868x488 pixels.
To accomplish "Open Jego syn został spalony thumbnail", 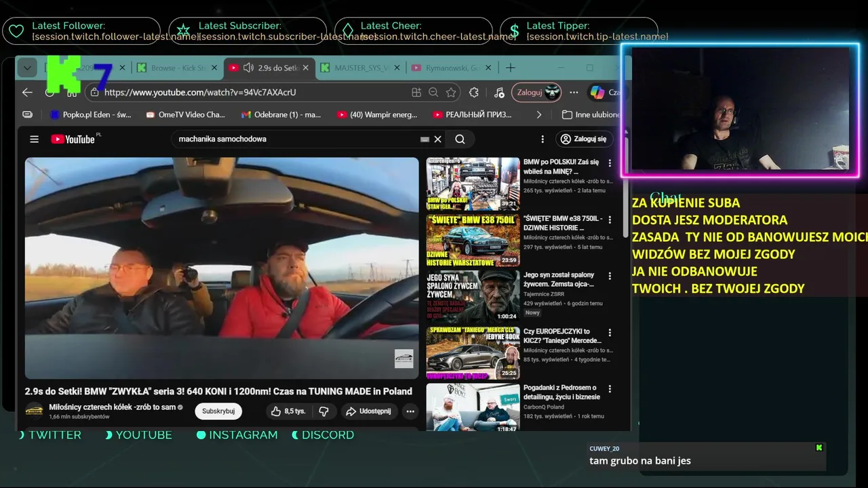I will click(x=473, y=296).
